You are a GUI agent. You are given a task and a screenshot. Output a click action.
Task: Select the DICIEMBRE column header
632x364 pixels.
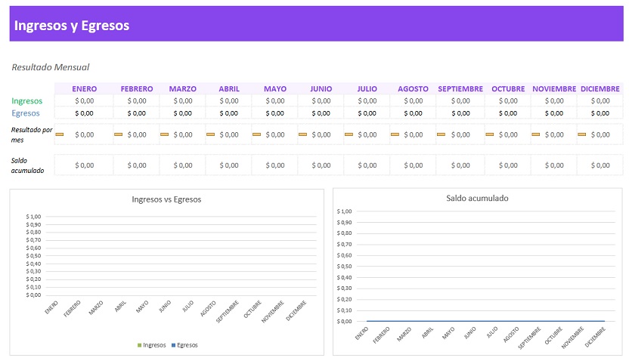(x=599, y=88)
